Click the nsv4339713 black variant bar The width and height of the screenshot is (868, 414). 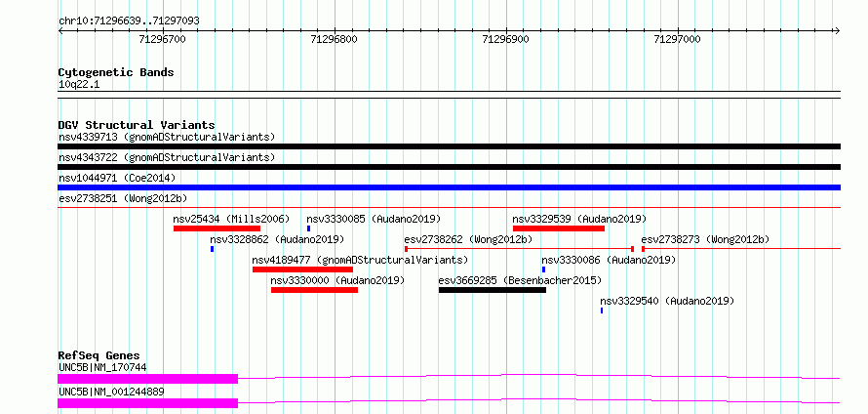[x=449, y=146]
